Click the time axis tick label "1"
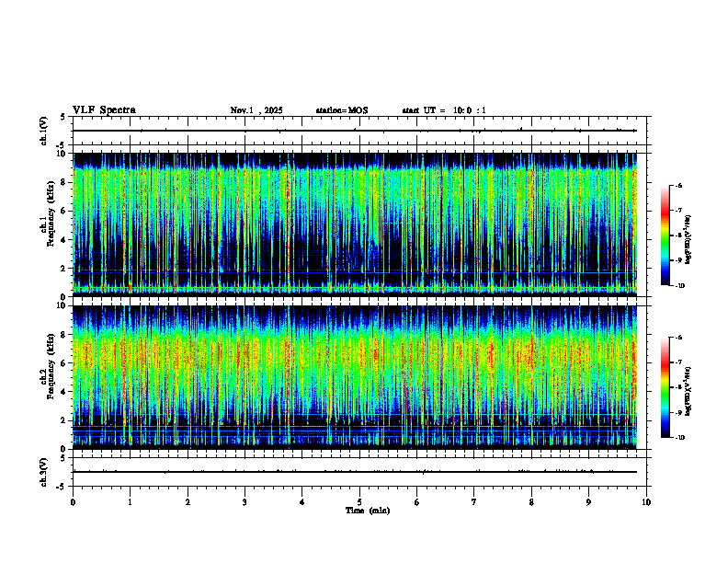 130,502
